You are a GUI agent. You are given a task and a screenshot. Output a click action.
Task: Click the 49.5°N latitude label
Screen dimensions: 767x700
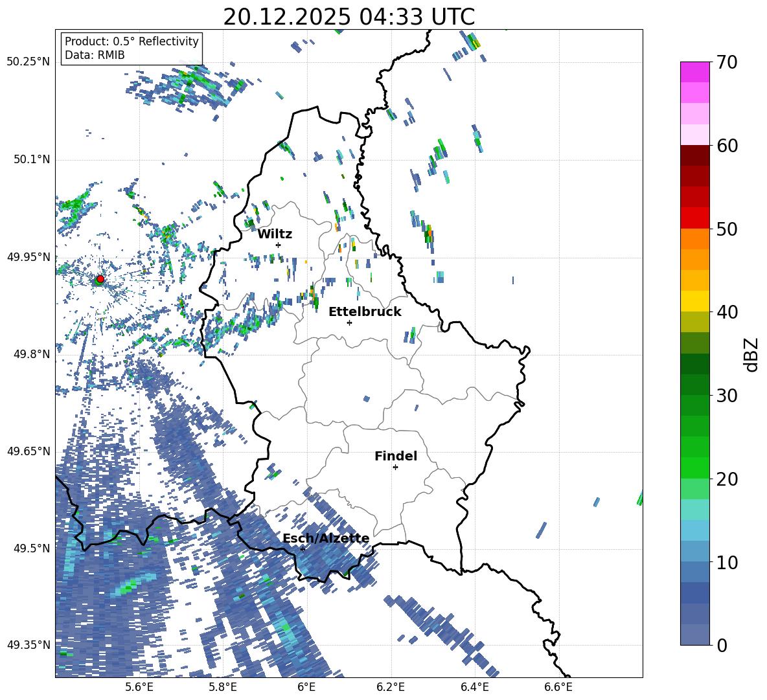point(31,548)
